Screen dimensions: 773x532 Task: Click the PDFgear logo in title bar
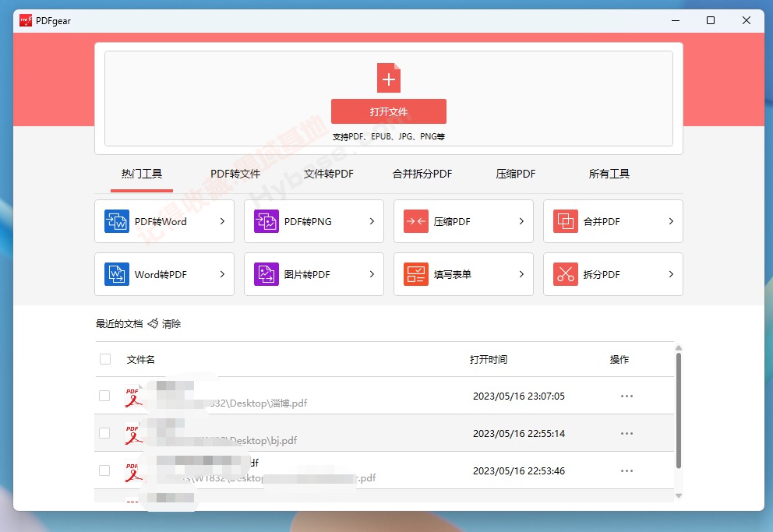click(x=26, y=20)
